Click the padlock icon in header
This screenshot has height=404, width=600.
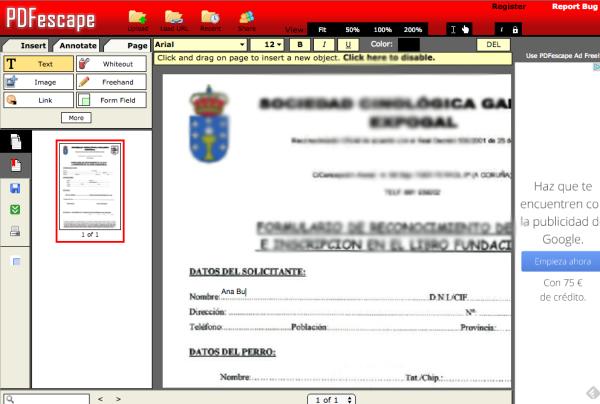pyautogui.click(x=515, y=30)
